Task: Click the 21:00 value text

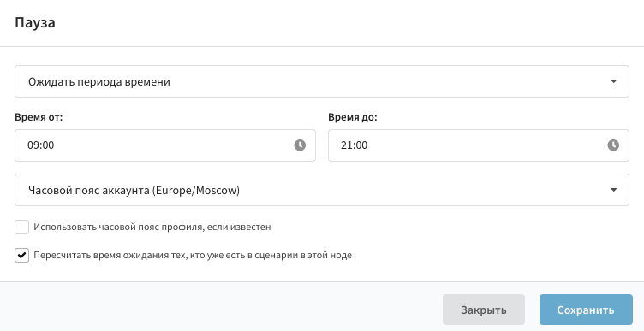Action: point(354,145)
